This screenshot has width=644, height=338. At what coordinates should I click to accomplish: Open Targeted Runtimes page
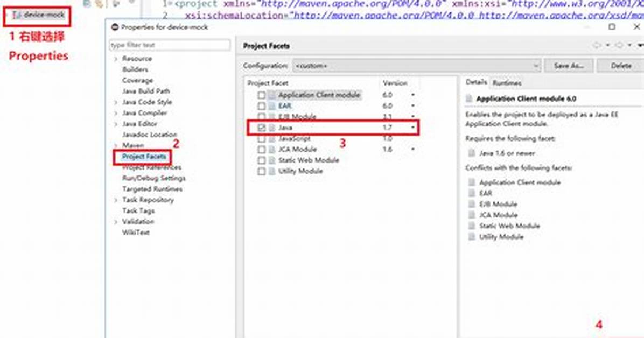tap(152, 189)
